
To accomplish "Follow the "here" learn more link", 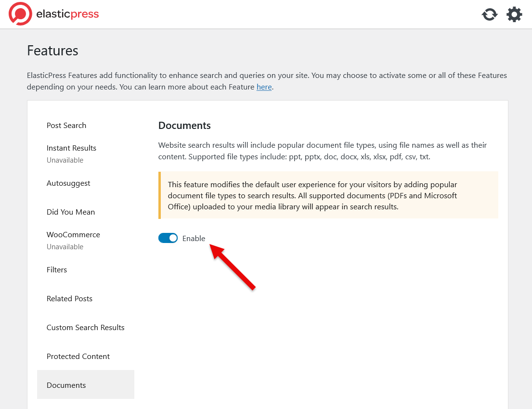I will coord(264,87).
